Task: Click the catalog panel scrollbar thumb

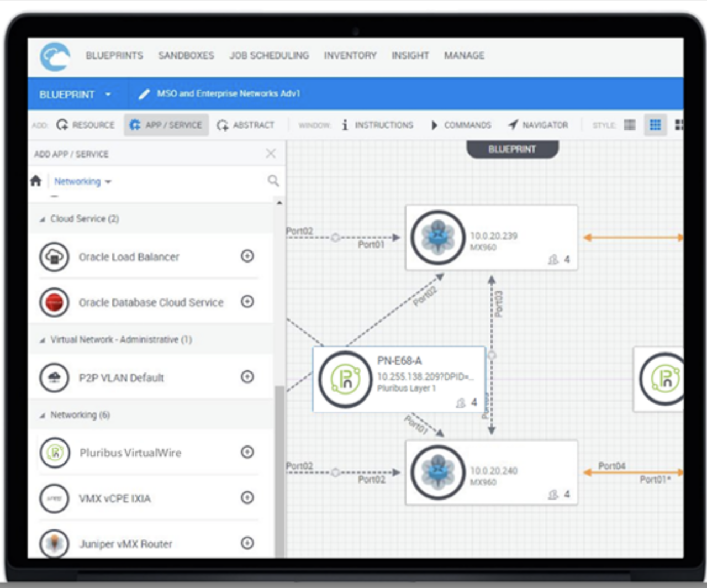Action: (x=279, y=471)
